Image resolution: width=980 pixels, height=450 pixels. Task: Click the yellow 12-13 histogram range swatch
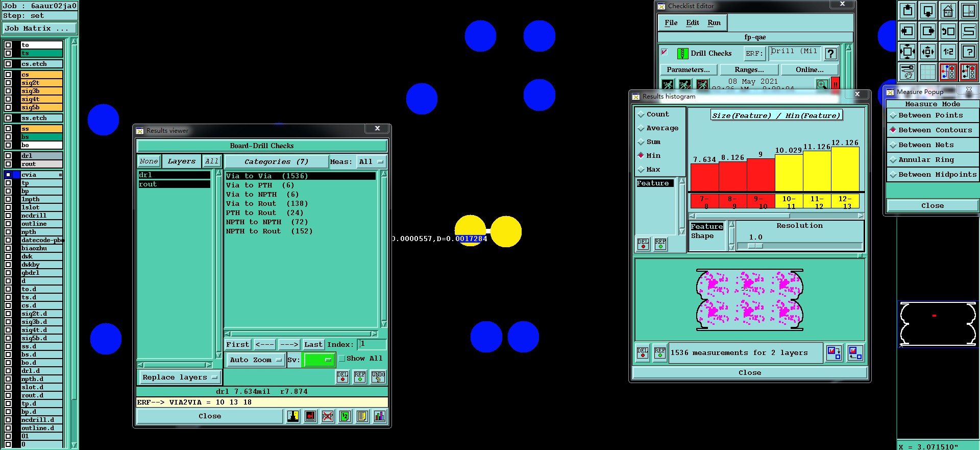point(845,201)
